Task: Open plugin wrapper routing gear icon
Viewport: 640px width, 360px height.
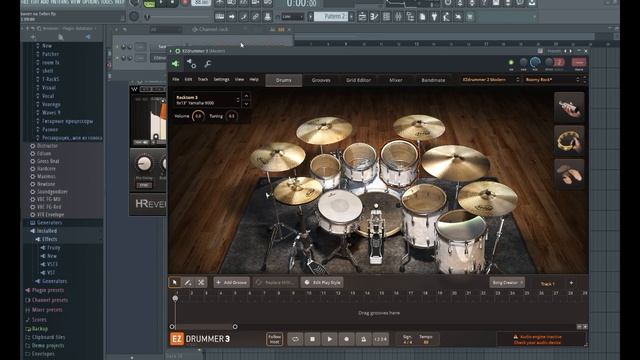Action: pos(191,64)
